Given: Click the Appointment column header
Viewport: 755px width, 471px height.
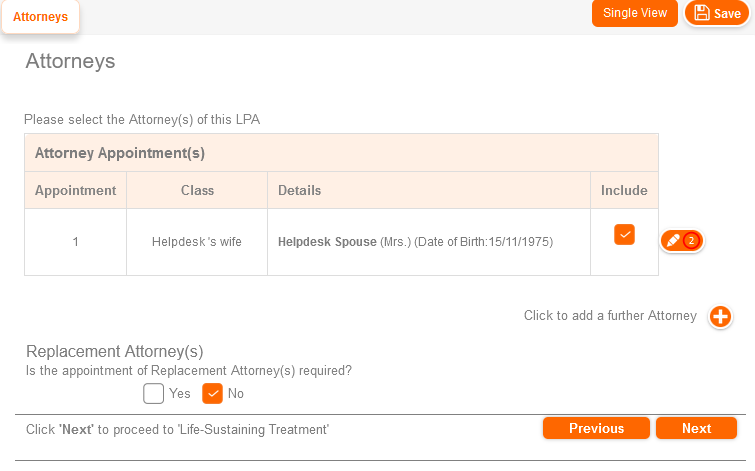Looking at the screenshot, I should coord(75,190).
